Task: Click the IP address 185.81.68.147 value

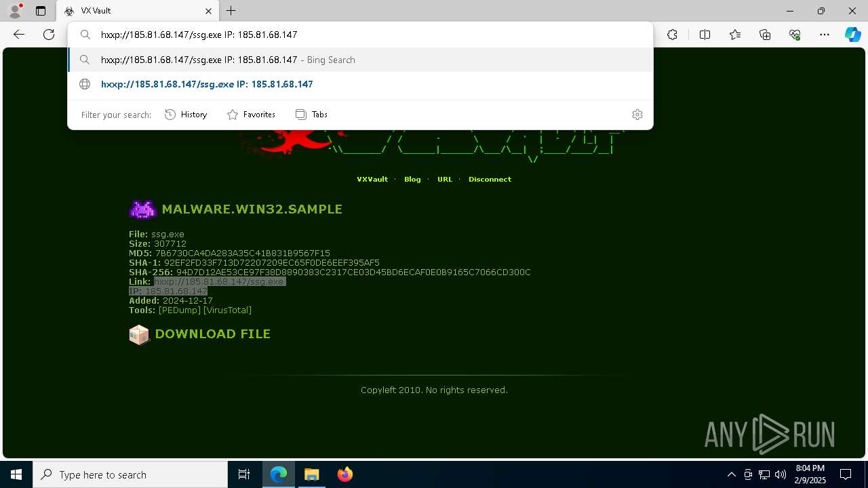Action: [x=176, y=291]
